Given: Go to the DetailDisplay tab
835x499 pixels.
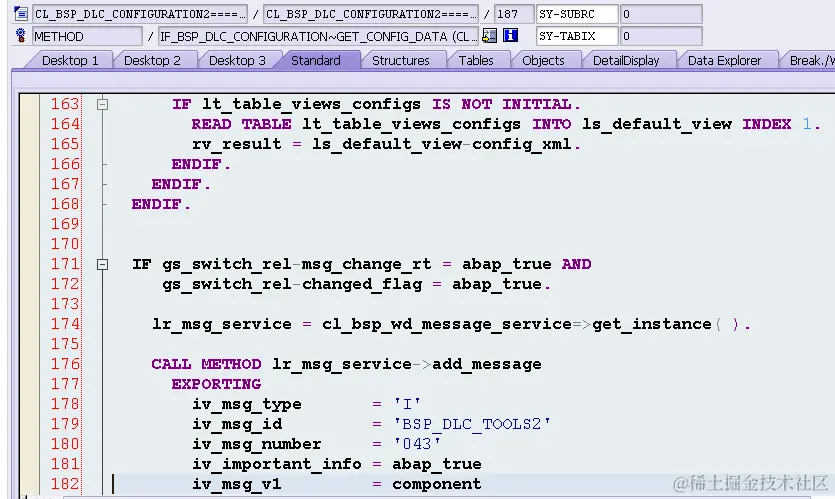Looking at the screenshot, I should click(x=626, y=61).
